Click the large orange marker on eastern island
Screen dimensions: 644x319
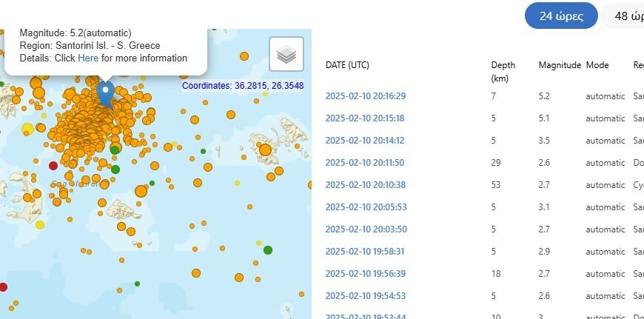pyautogui.click(x=265, y=150)
